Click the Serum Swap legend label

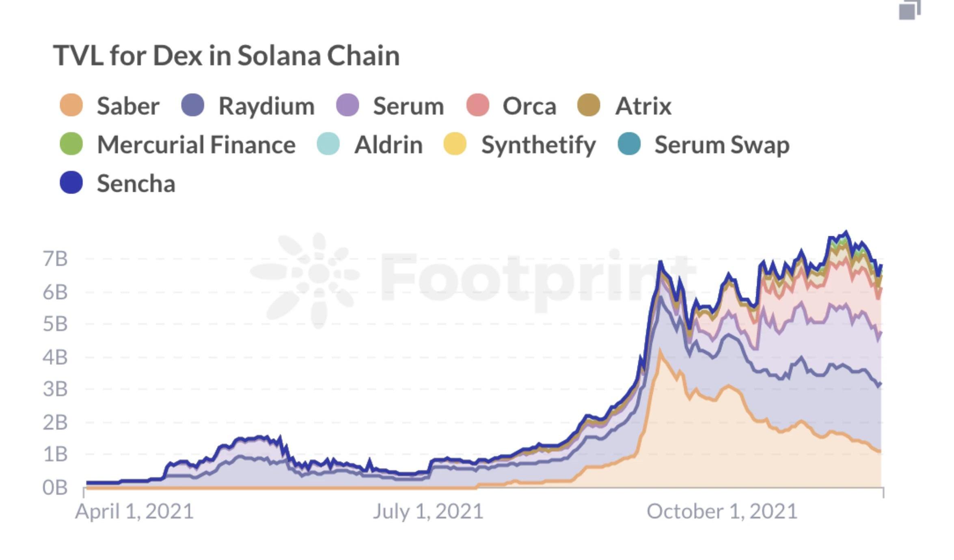tap(722, 144)
